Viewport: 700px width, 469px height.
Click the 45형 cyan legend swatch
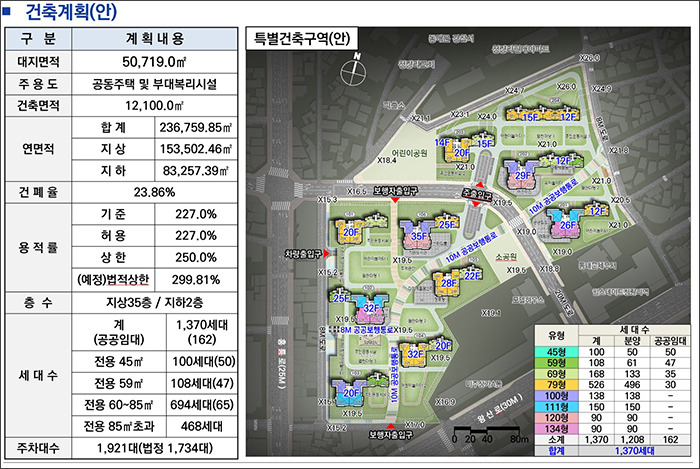click(x=556, y=352)
